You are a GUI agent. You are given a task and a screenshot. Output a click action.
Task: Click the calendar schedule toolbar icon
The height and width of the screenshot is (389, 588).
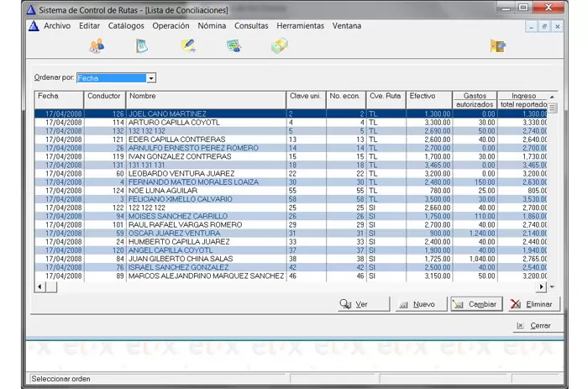(234, 46)
